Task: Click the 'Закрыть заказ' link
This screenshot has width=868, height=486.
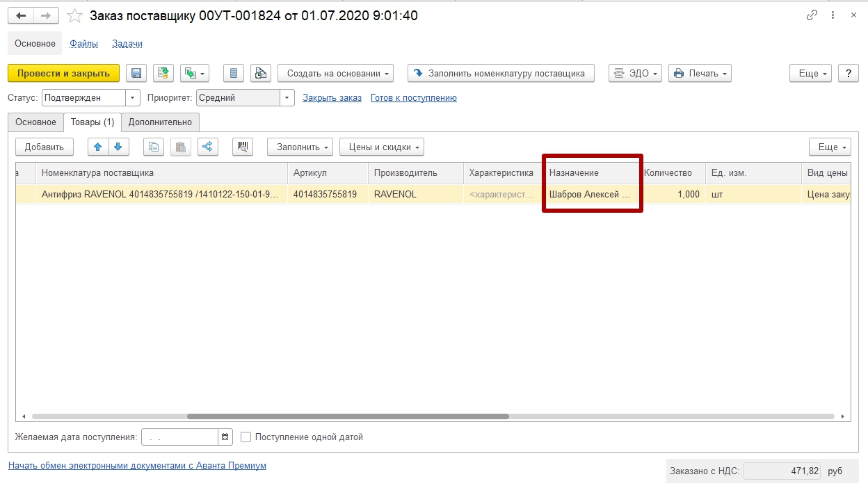Action: [x=332, y=98]
